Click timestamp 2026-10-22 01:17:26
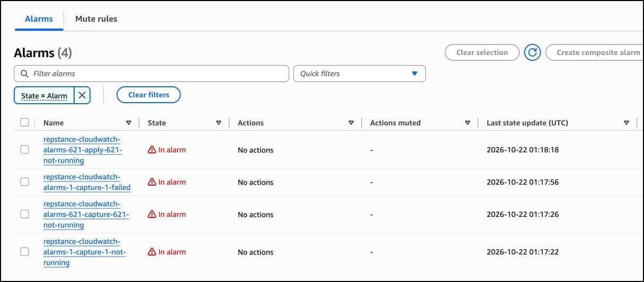644x282 pixels. (523, 214)
